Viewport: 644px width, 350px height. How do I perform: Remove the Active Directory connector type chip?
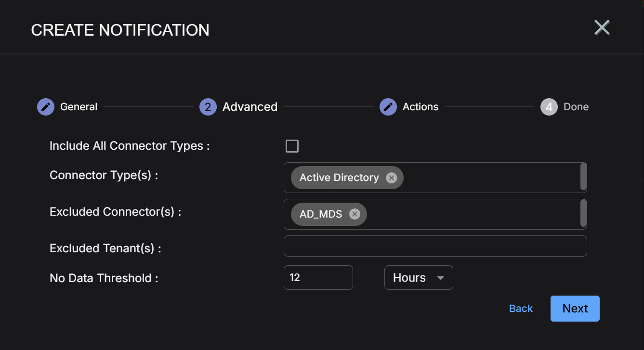click(x=392, y=178)
